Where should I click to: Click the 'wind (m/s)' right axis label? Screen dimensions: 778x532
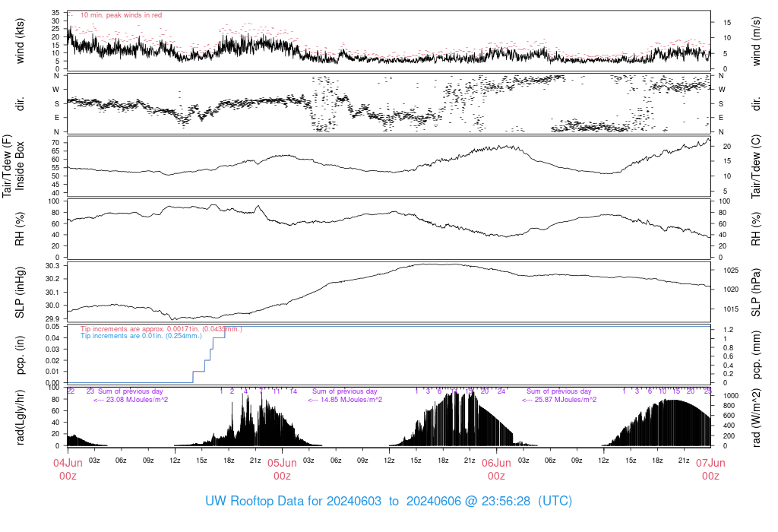[x=756, y=41]
